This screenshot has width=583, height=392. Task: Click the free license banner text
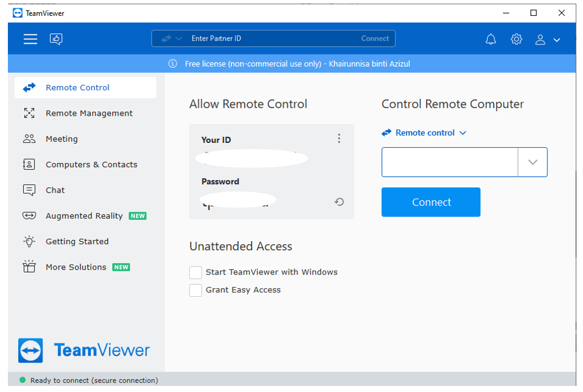tap(298, 64)
